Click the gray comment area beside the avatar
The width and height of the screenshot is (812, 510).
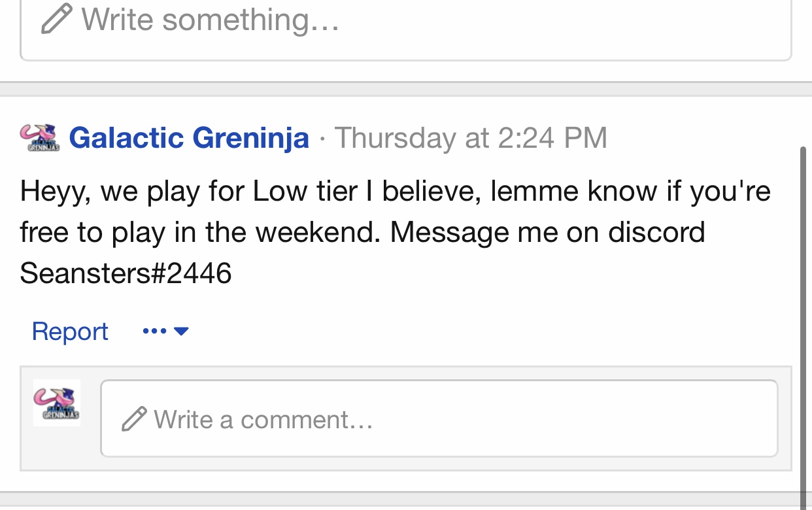coord(59,451)
